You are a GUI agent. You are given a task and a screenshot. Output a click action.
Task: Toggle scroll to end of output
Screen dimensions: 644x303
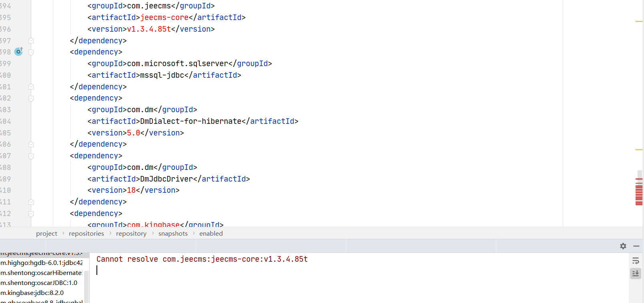[x=635, y=273]
